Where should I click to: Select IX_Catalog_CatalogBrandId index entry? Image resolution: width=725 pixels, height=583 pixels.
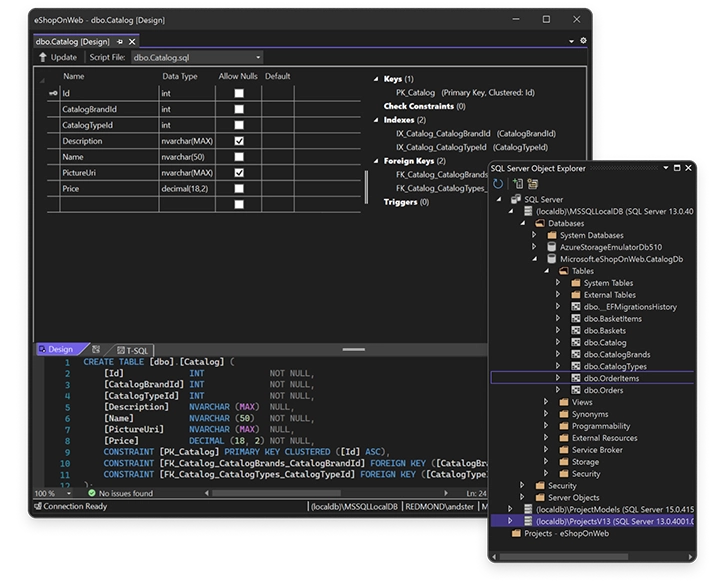(x=476, y=134)
